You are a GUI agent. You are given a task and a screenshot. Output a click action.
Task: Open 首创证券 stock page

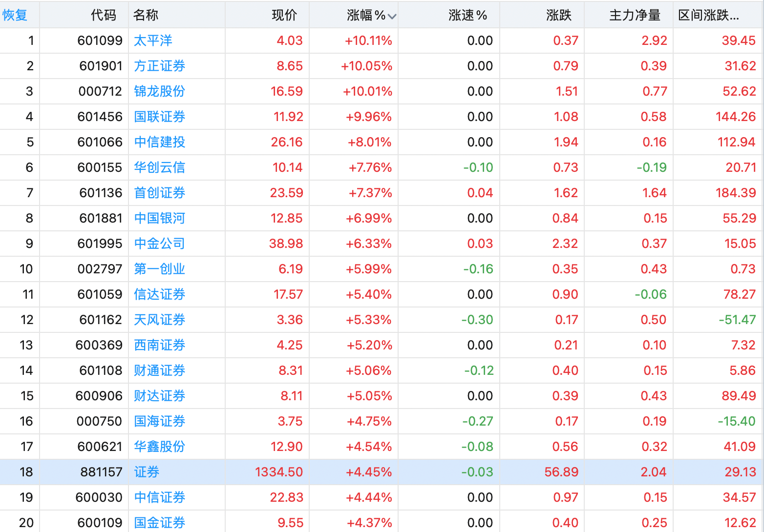point(159,193)
